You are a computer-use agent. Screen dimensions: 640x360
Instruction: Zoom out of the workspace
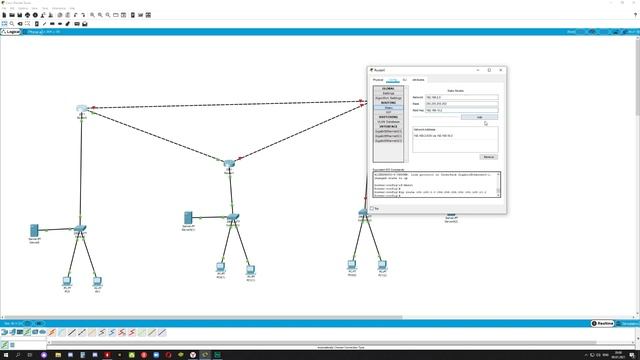coord(108,15)
